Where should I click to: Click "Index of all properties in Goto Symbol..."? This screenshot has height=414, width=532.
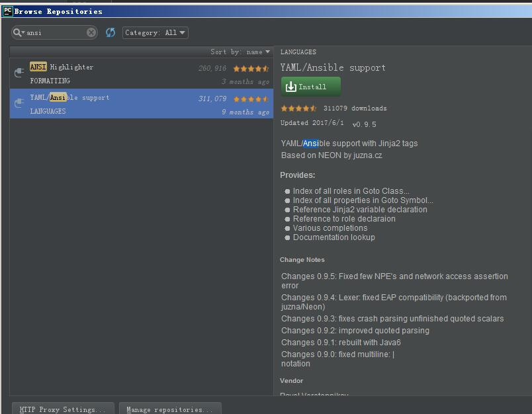point(363,200)
